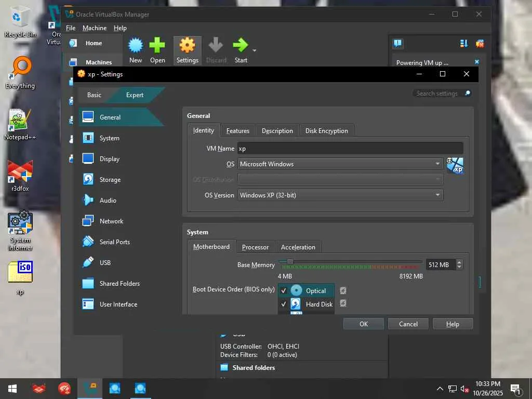Select the Identity tab

[x=204, y=130]
